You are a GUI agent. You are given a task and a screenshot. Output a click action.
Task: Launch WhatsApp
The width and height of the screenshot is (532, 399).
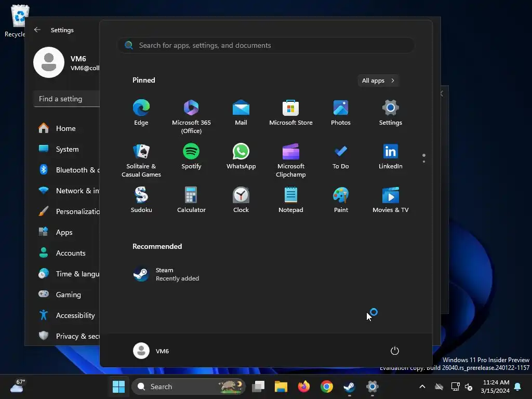tap(241, 156)
